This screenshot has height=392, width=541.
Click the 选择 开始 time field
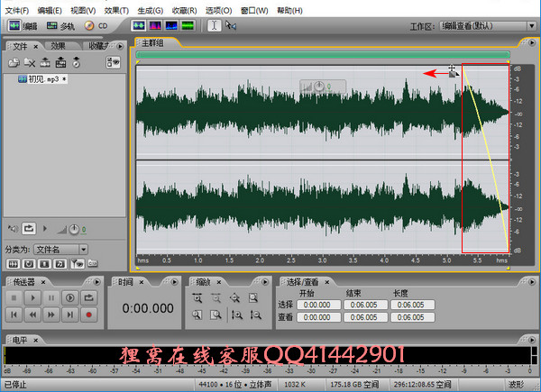319,305
